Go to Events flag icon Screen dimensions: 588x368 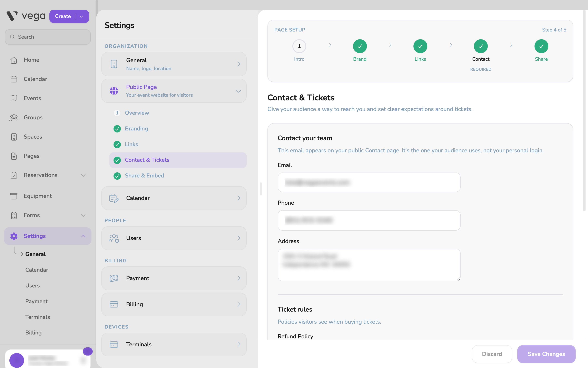point(14,98)
